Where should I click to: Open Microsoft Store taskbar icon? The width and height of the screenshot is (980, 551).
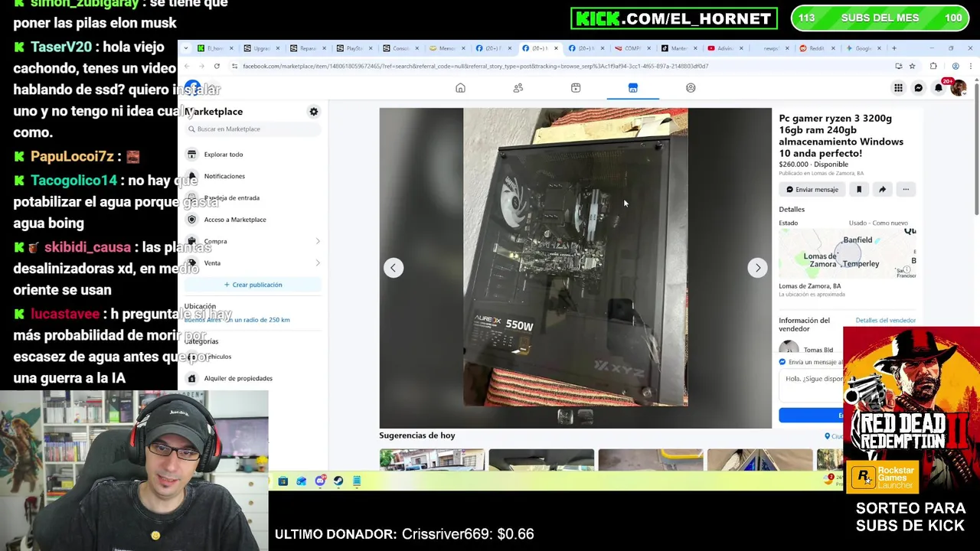click(x=283, y=481)
